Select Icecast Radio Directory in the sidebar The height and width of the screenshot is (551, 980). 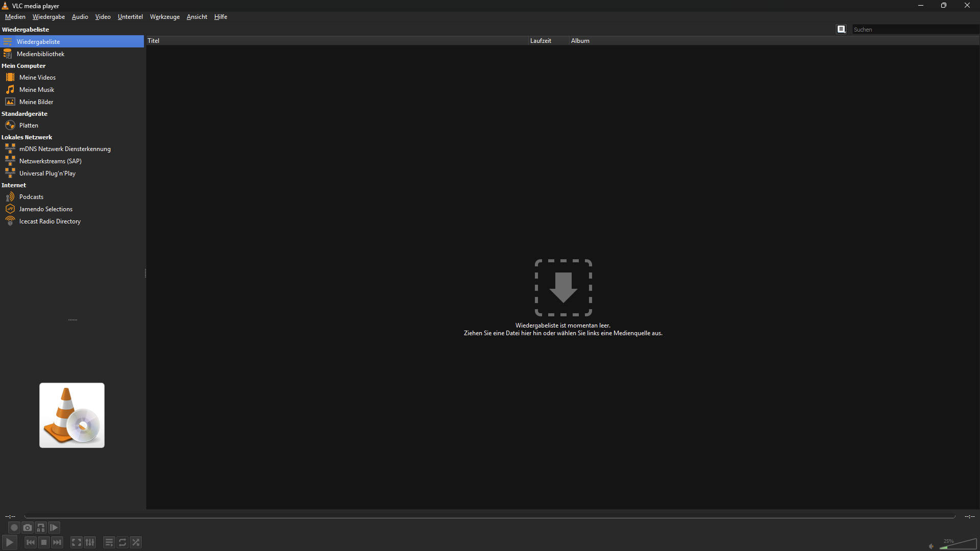[x=50, y=221]
